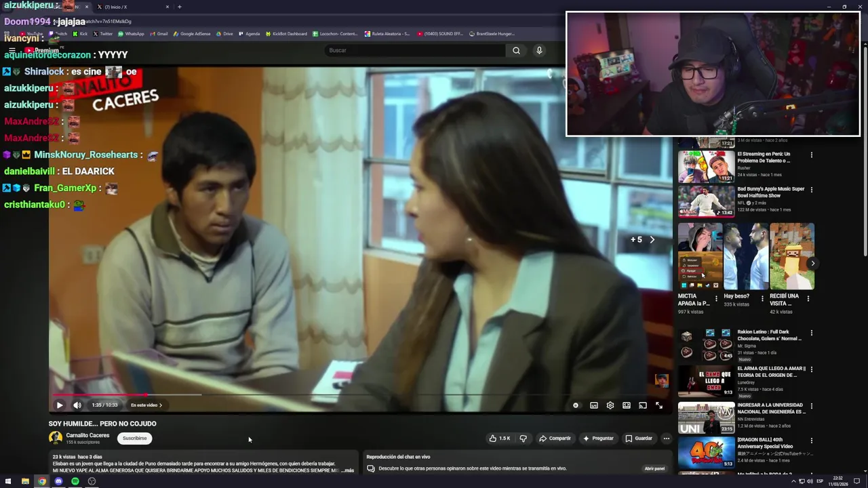Switch to theater mode view
This screenshot has width=868, height=488.
point(627,405)
